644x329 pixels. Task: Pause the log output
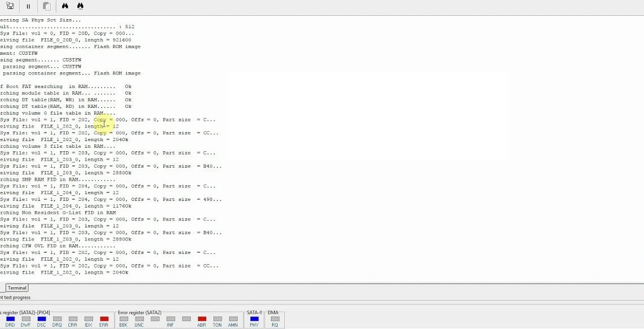tap(28, 7)
